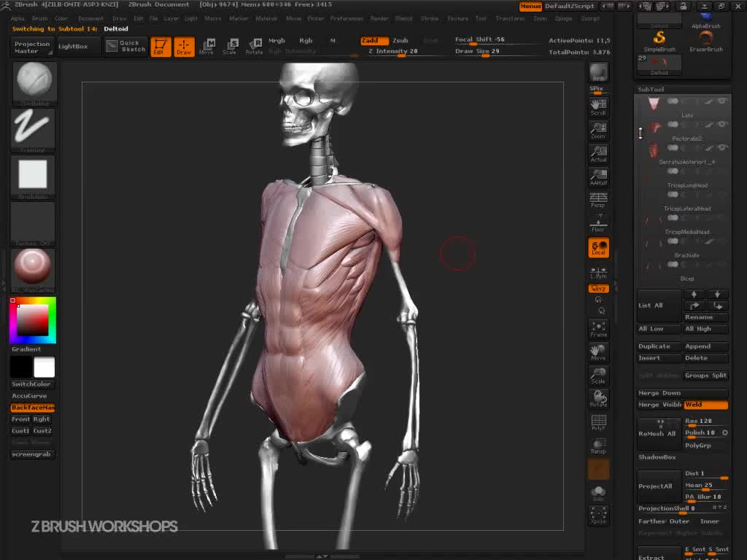Open the Brush menu

point(39,18)
